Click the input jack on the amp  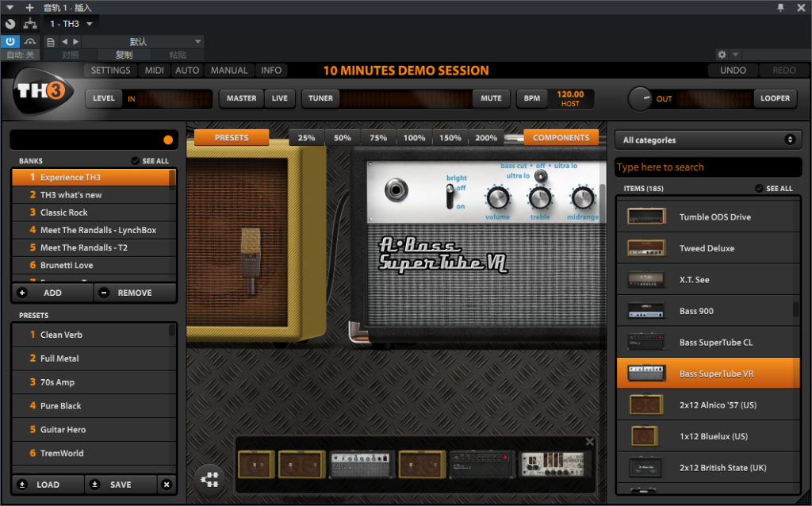[x=396, y=190]
